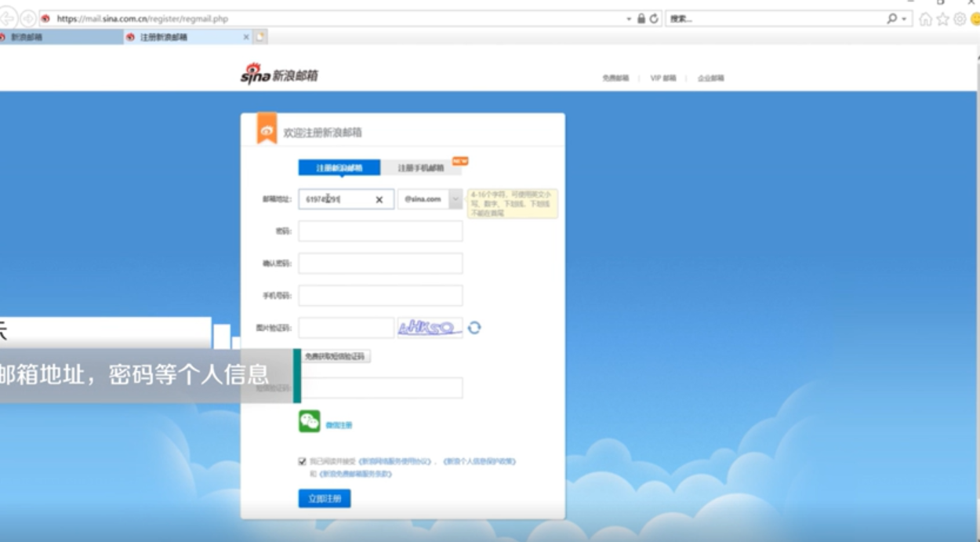Switch to the 新浪邮箱 browser tab
Viewport: 980px width, 542px height.
[61, 37]
